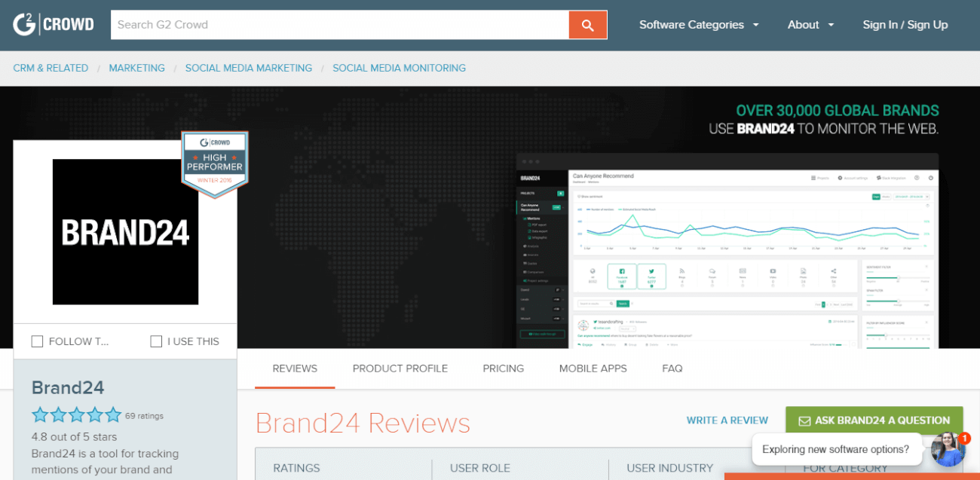This screenshot has height=480, width=980.
Task: Click the fifth rating star under Brand24
Action: [x=112, y=414]
